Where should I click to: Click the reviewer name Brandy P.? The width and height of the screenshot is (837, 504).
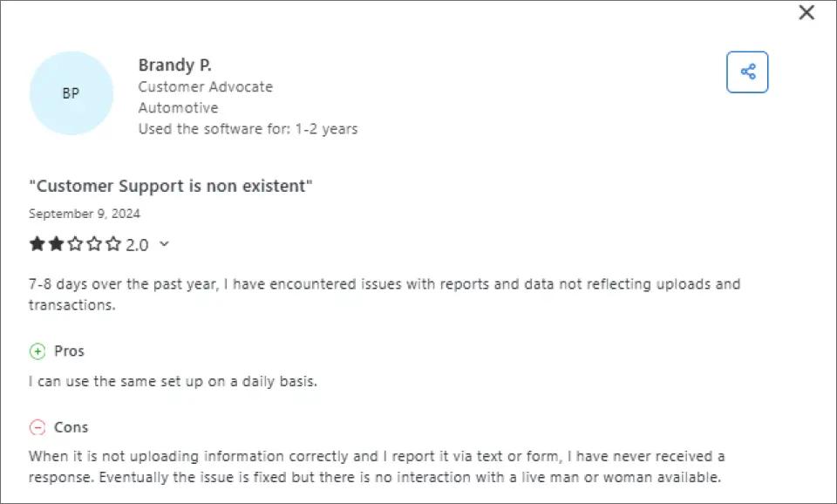(x=175, y=65)
